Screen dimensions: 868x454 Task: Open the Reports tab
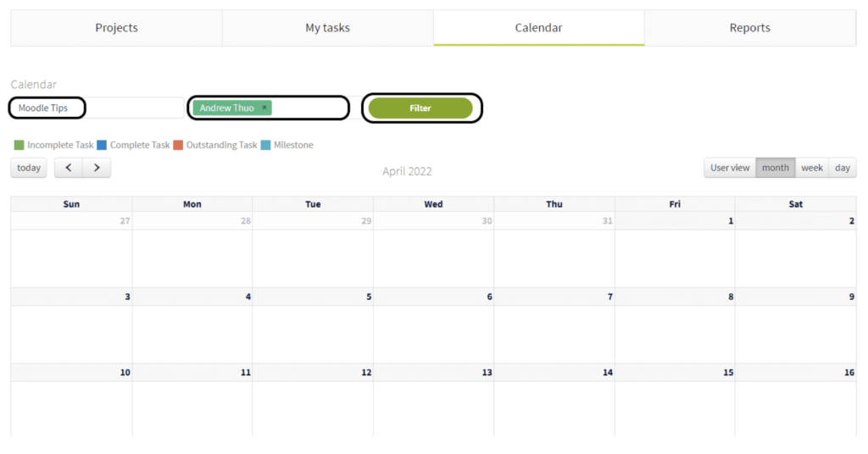coord(749,28)
